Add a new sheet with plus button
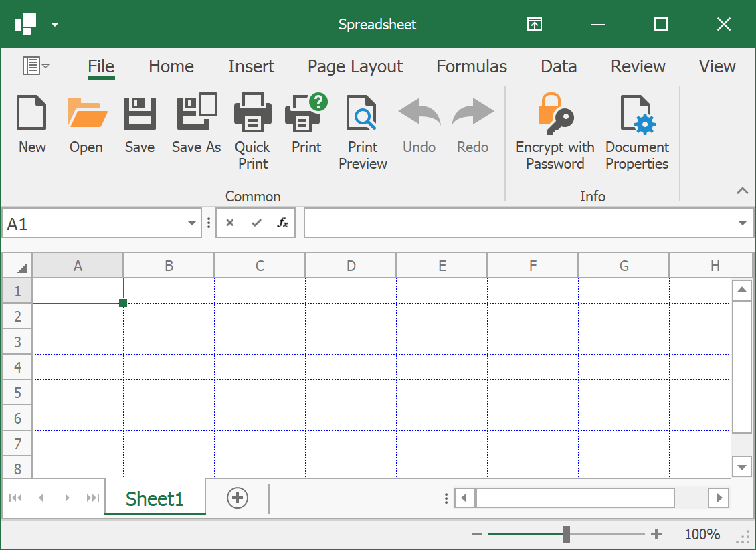 238,498
